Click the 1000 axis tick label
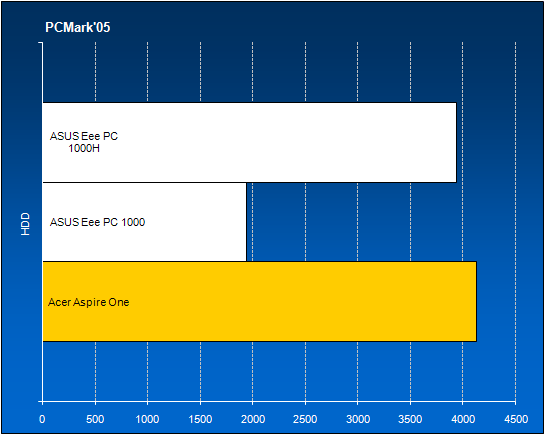Viewport: 545px width, 435px height. point(147,419)
